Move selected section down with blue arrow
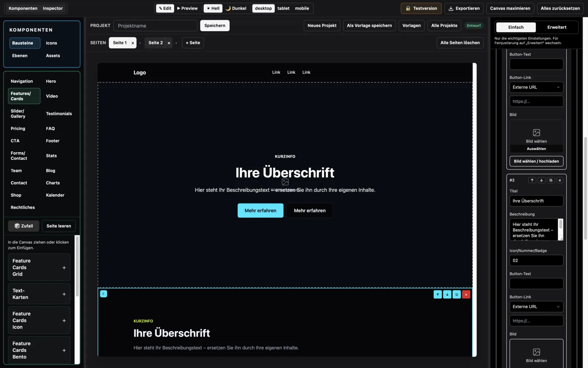Viewport: 588px width, 368px height. pyautogui.click(x=447, y=294)
